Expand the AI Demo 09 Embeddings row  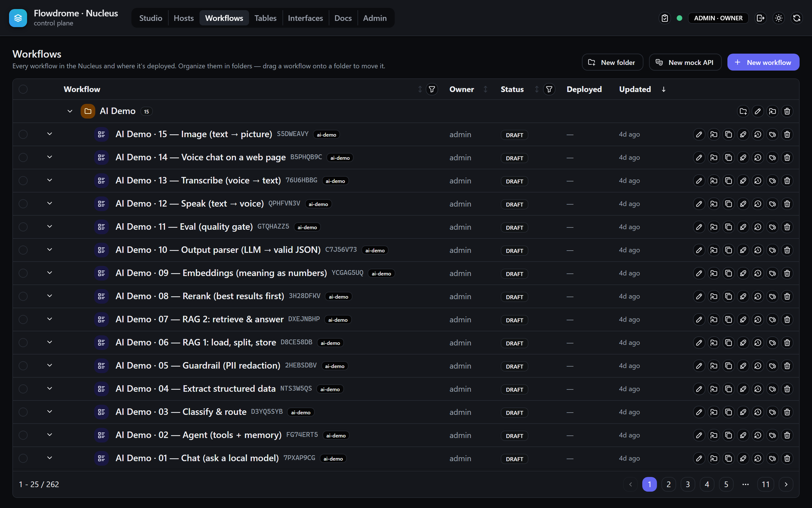(50, 273)
